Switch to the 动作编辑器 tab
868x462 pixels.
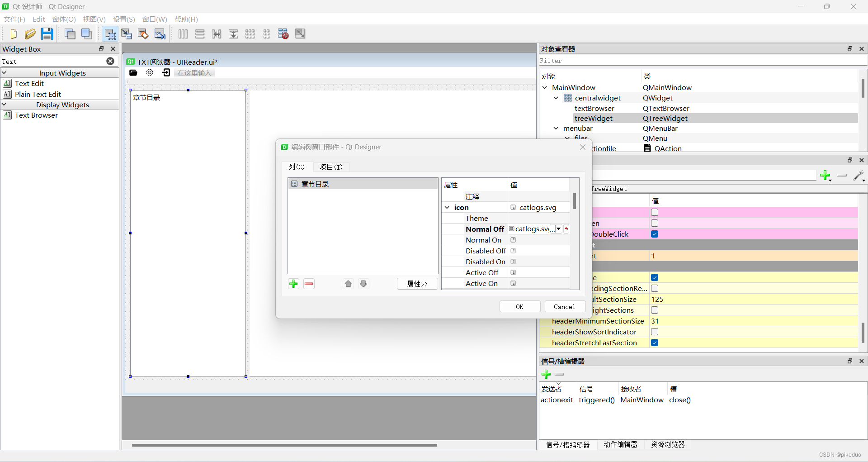click(620, 444)
